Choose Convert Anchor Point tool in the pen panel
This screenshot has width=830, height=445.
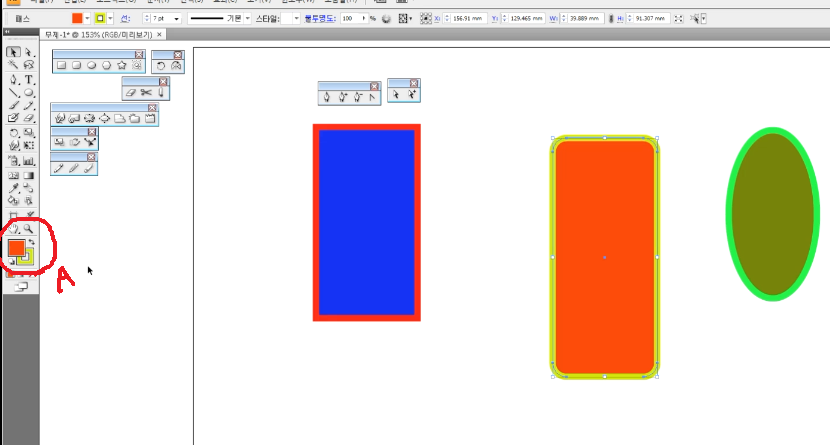372,97
